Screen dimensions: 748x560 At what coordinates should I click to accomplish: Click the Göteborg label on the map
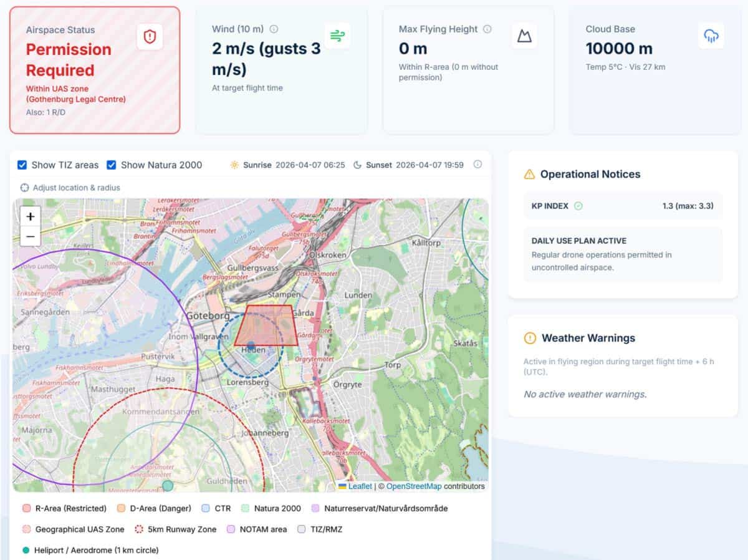point(209,316)
